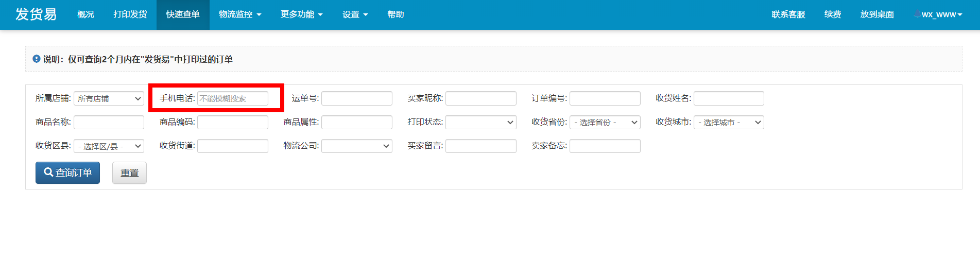Viewport: 980px width, 276px height.
Task: Focus the 订单编号 input box
Action: click(x=605, y=98)
